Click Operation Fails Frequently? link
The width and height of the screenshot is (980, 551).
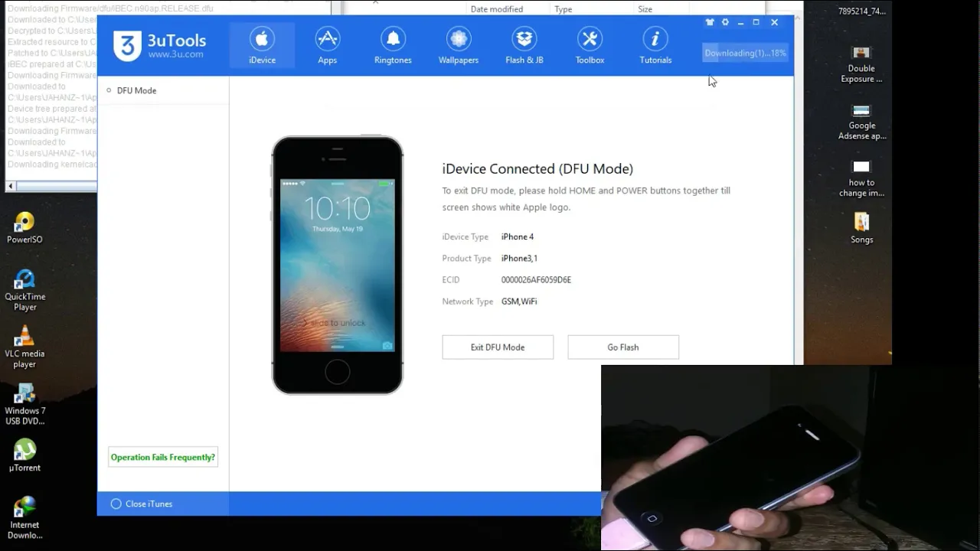point(163,457)
